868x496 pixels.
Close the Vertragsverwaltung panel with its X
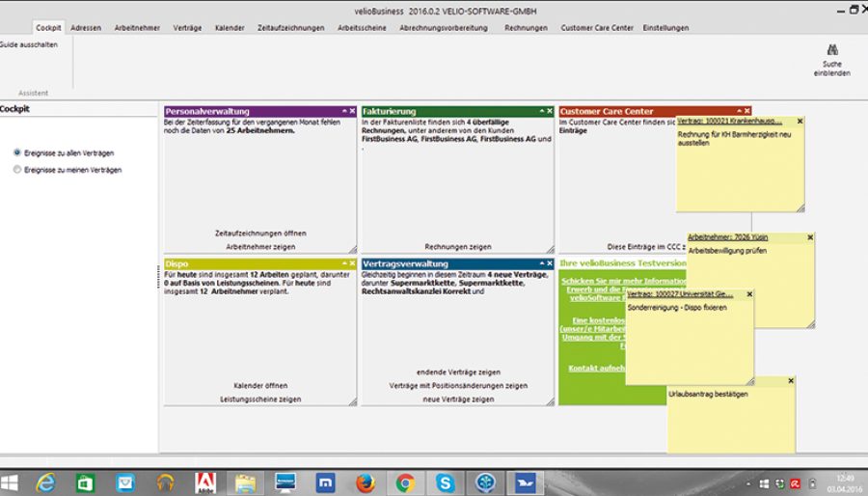point(550,263)
